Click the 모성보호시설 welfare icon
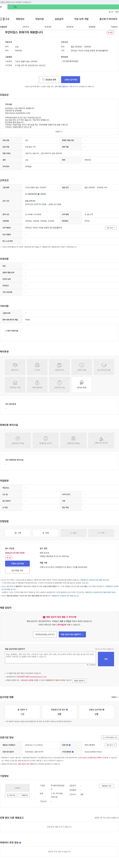 [59, 385]
